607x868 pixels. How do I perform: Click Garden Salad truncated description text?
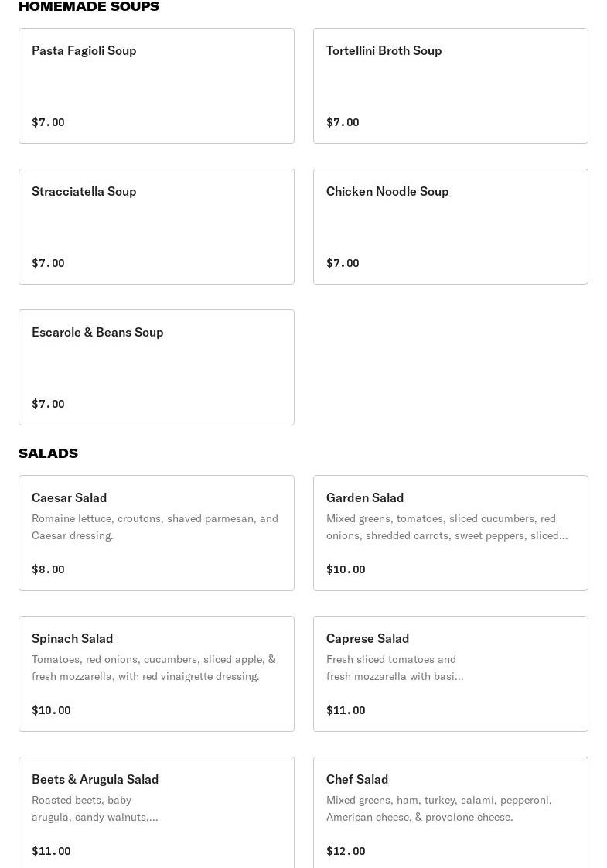(x=446, y=527)
